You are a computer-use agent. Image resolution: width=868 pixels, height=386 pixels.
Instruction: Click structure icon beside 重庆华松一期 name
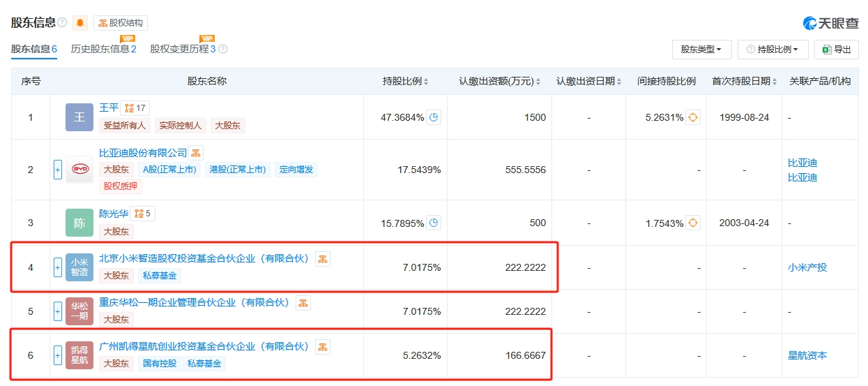pos(303,303)
